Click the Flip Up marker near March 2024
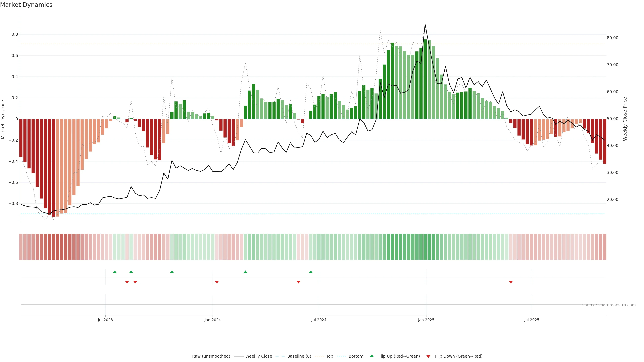 click(245, 272)
